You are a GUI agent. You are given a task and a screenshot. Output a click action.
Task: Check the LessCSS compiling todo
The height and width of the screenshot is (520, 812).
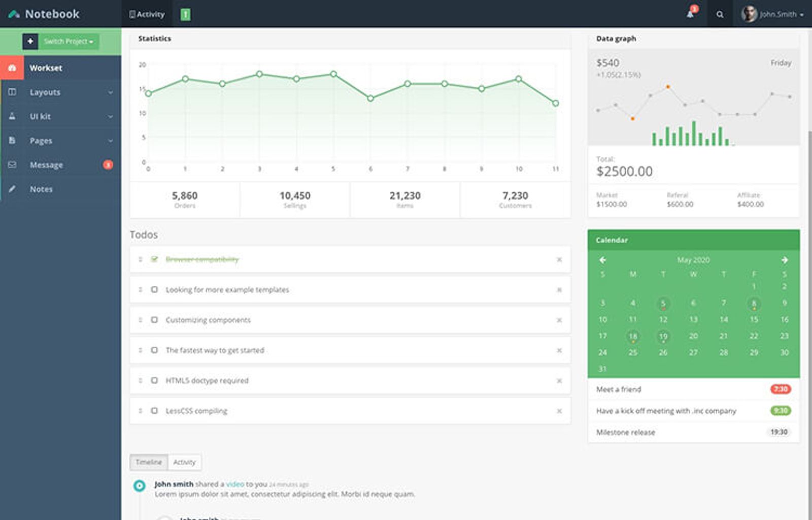154,410
